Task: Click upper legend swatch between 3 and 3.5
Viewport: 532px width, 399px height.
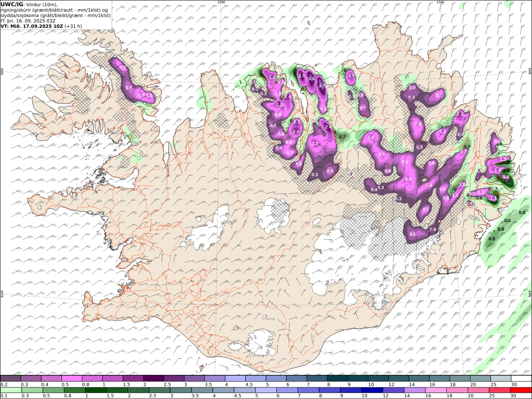Action: (195, 378)
